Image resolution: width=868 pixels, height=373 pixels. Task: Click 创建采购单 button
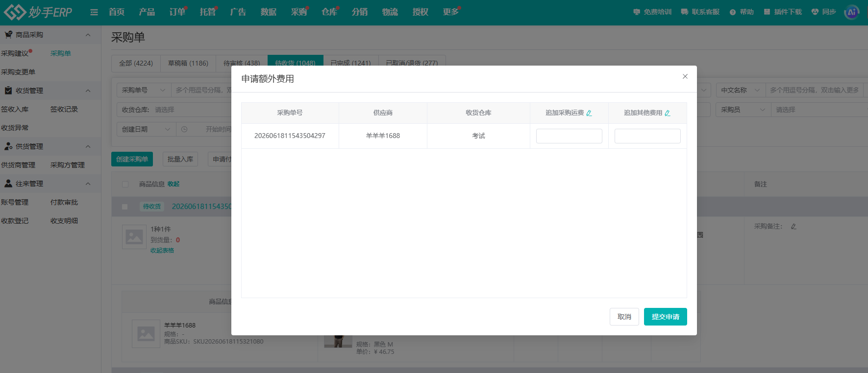pos(132,159)
